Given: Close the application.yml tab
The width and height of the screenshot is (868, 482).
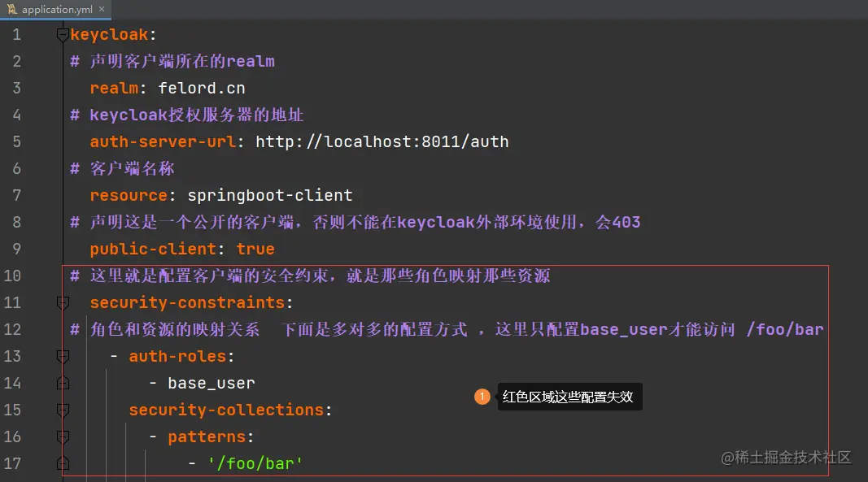Looking at the screenshot, I should tap(102, 9).
